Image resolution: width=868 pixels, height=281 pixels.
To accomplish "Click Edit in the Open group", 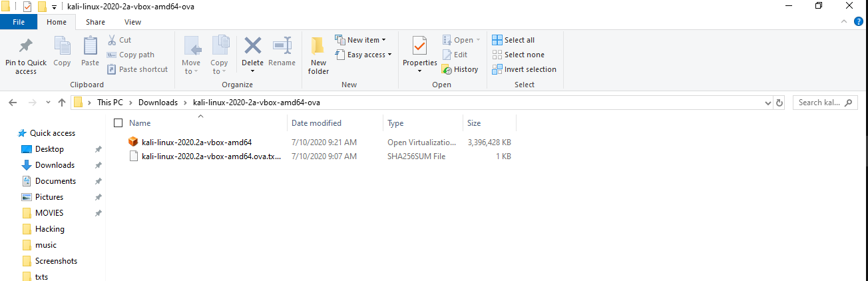I will [454, 55].
